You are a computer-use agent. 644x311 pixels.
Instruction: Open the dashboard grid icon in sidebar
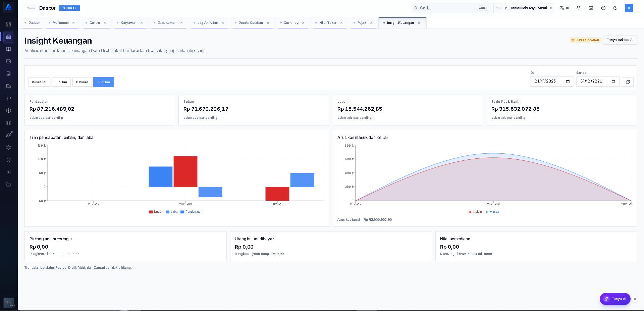point(9,24)
